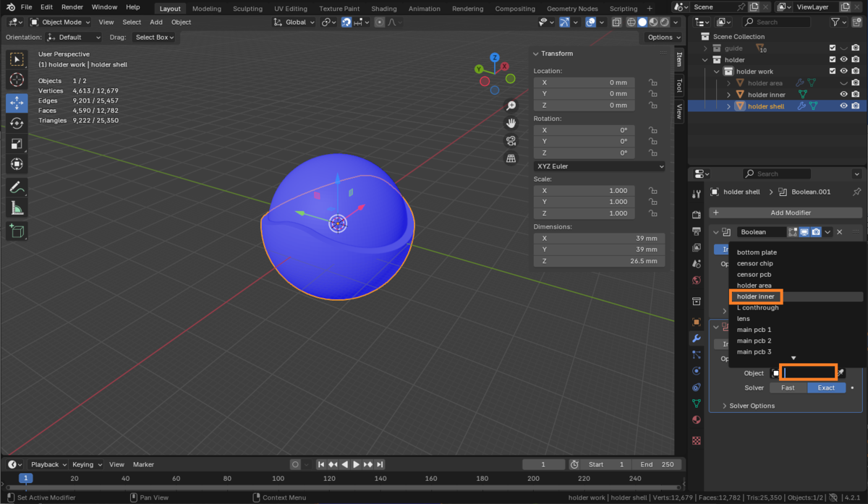Image resolution: width=868 pixels, height=504 pixels.
Task: Pin the properties editor context
Action: coord(857,192)
